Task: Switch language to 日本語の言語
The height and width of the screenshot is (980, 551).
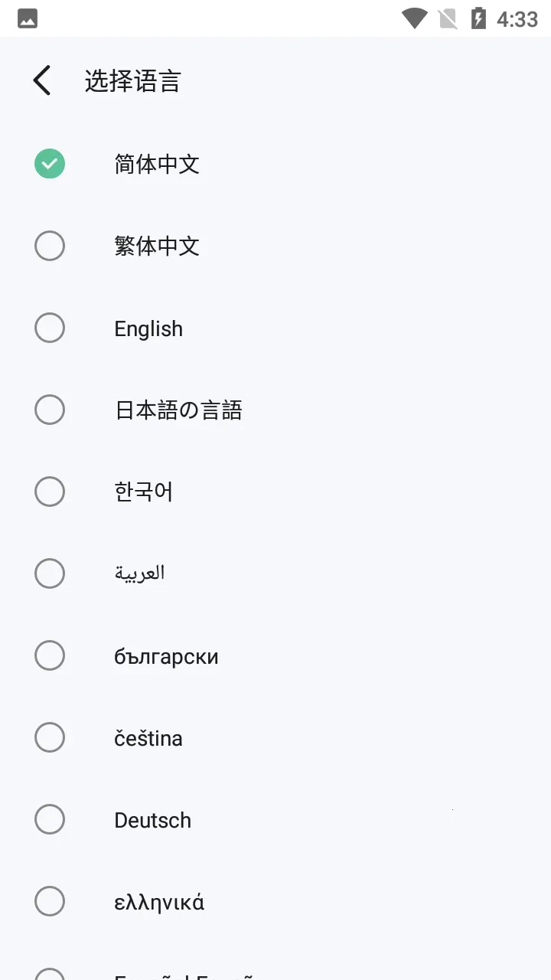Action: (179, 410)
